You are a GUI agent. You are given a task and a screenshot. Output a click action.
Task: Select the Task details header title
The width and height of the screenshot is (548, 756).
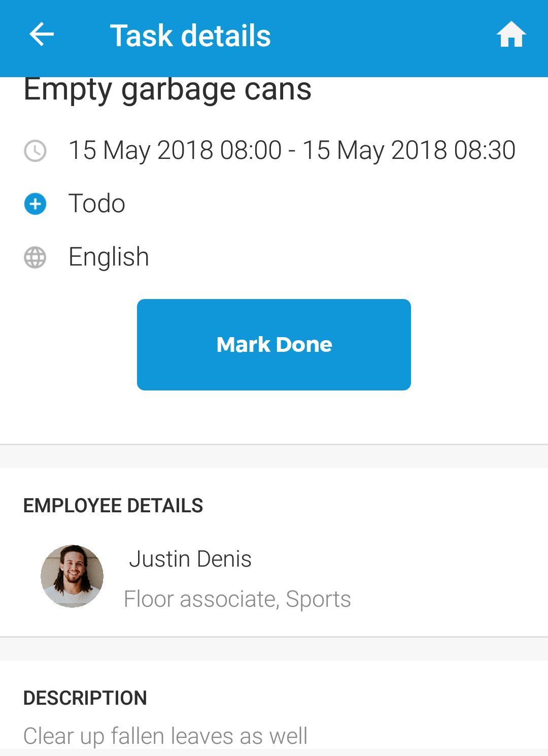[190, 36]
